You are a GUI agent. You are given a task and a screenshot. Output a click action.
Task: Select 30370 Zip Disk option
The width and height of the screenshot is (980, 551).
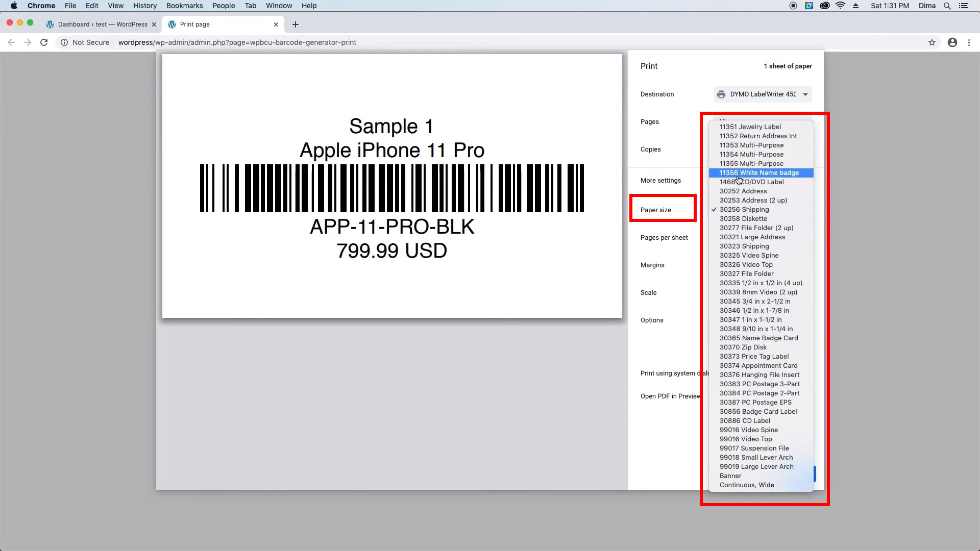pos(761,347)
